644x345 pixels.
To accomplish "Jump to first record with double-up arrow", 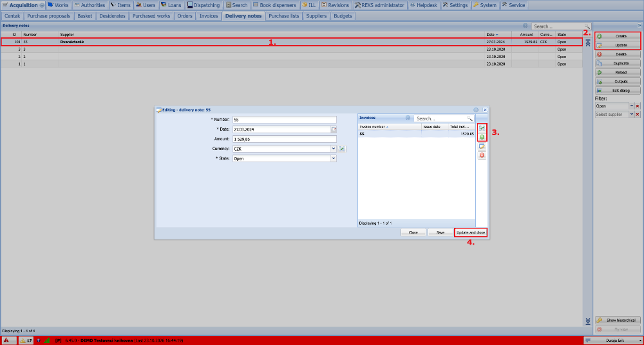I will point(588,43).
